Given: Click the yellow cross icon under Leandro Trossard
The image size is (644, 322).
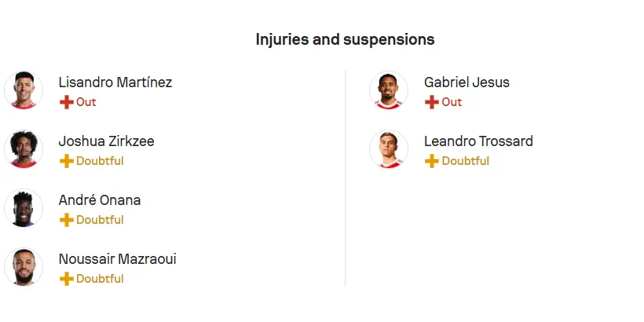Looking at the screenshot, I should [432, 161].
